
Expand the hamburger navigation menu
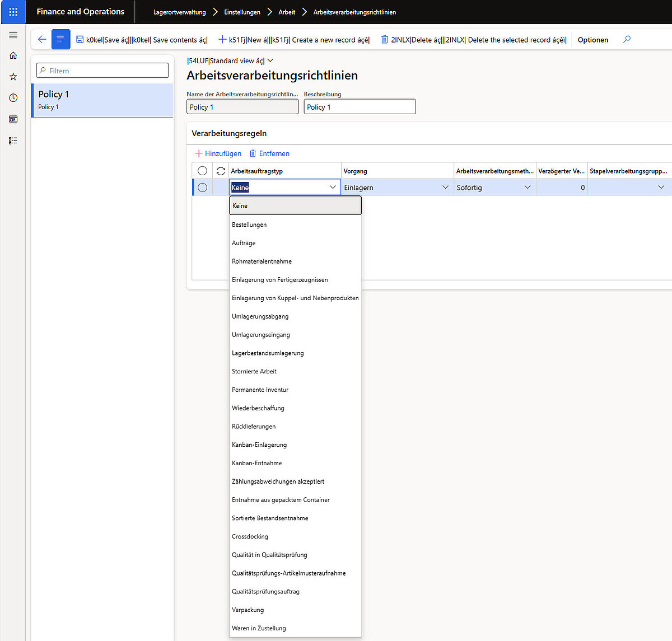[13, 35]
